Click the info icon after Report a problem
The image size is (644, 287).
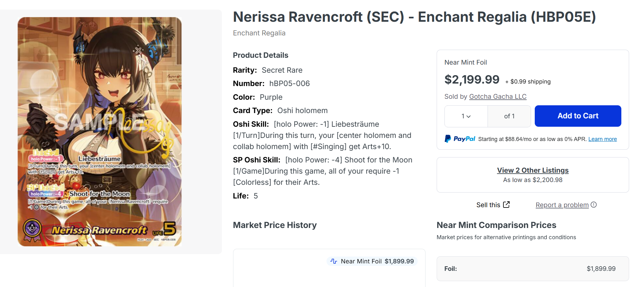[594, 205]
